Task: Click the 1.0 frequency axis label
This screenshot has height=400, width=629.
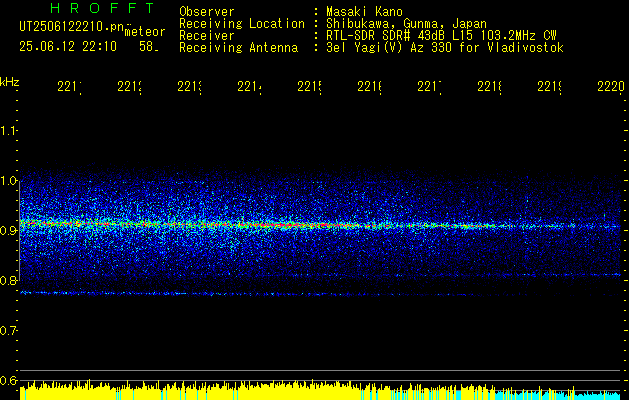Action: coord(8,180)
